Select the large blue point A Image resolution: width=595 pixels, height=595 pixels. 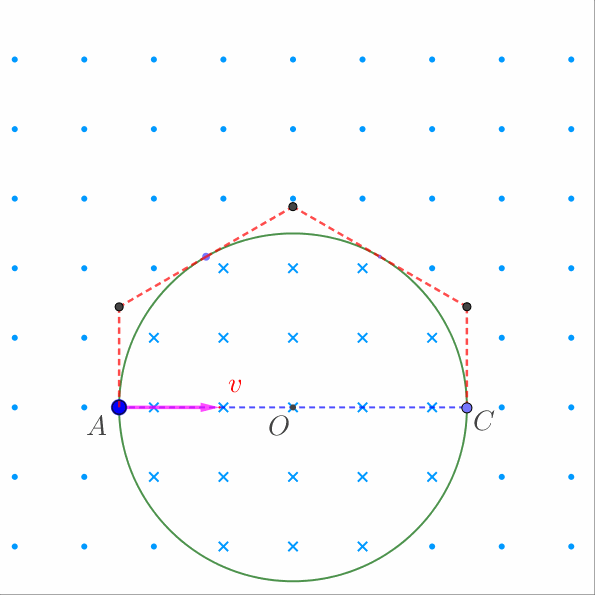tap(119, 407)
